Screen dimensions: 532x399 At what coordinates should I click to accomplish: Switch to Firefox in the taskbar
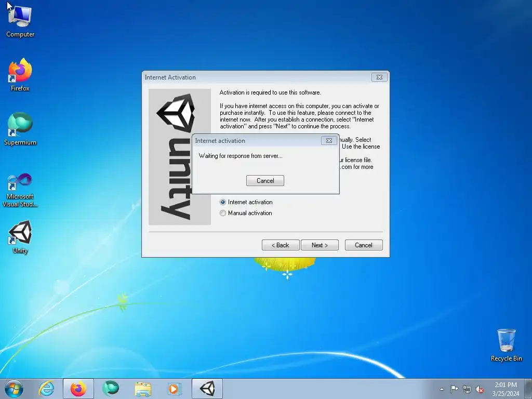[78, 389]
